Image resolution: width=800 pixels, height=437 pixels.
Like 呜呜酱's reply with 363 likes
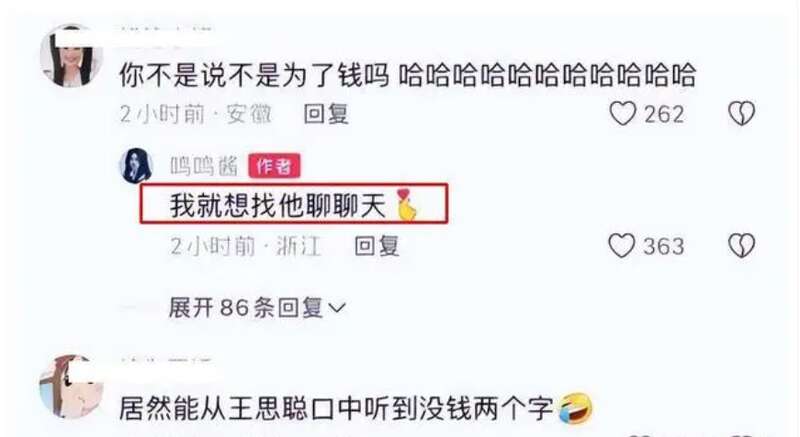[622, 246]
